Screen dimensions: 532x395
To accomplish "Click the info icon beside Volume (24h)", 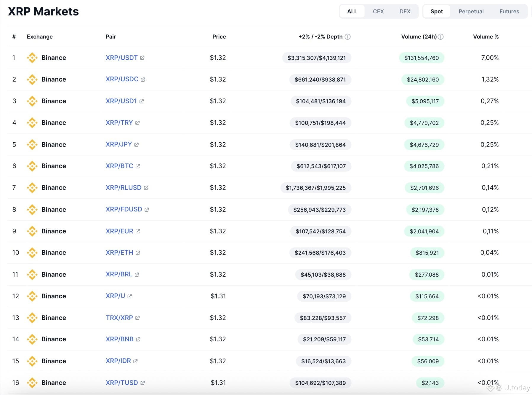I will pos(440,37).
